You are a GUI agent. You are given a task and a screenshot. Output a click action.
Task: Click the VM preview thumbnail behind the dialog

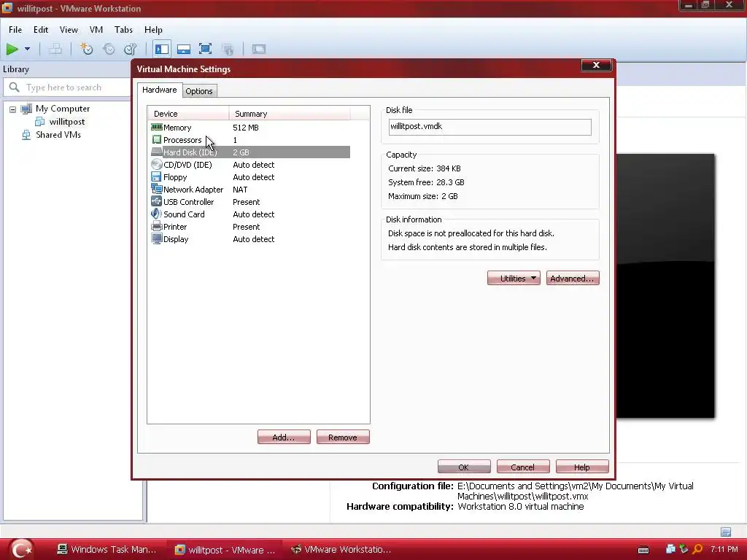(665, 286)
